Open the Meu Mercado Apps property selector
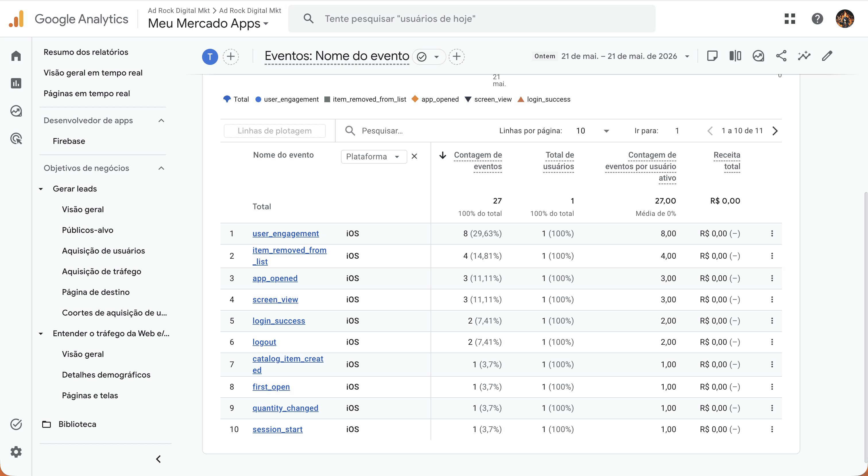This screenshot has width=868, height=476. [x=208, y=24]
